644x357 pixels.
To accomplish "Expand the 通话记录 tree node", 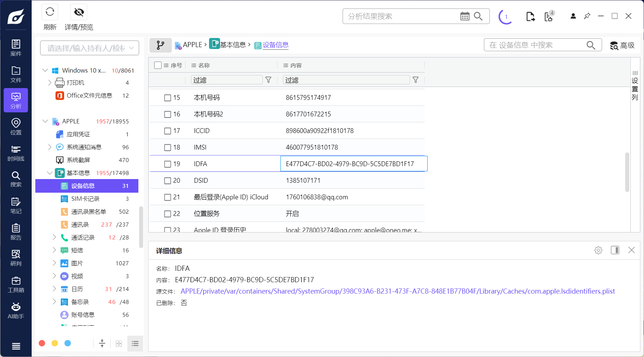I will coord(54,237).
